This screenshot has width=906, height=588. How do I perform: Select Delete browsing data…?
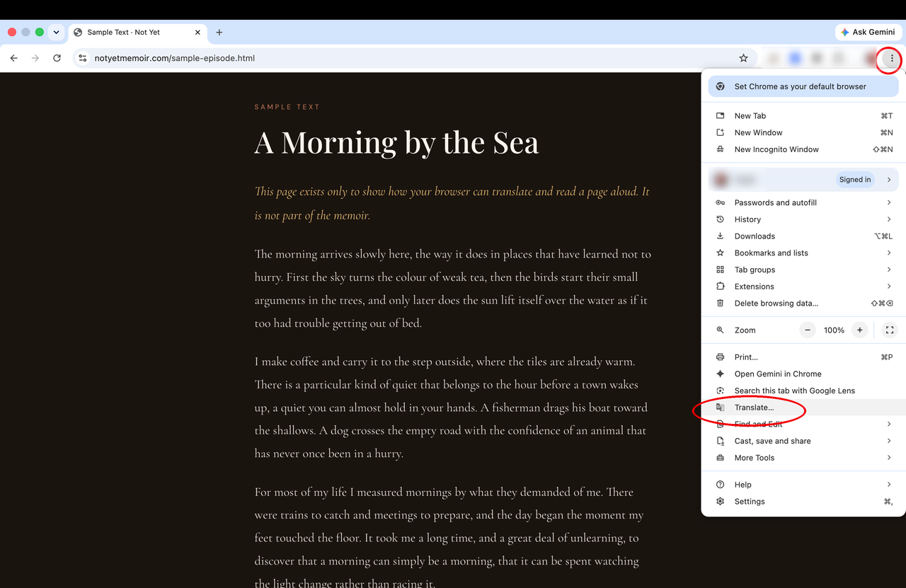coord(803,304)
